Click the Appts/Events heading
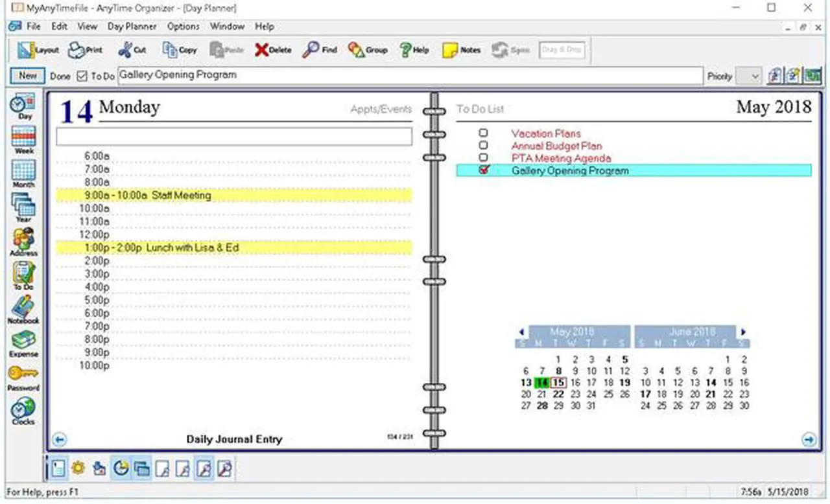 pyautogui.click(x=381, y=109)
